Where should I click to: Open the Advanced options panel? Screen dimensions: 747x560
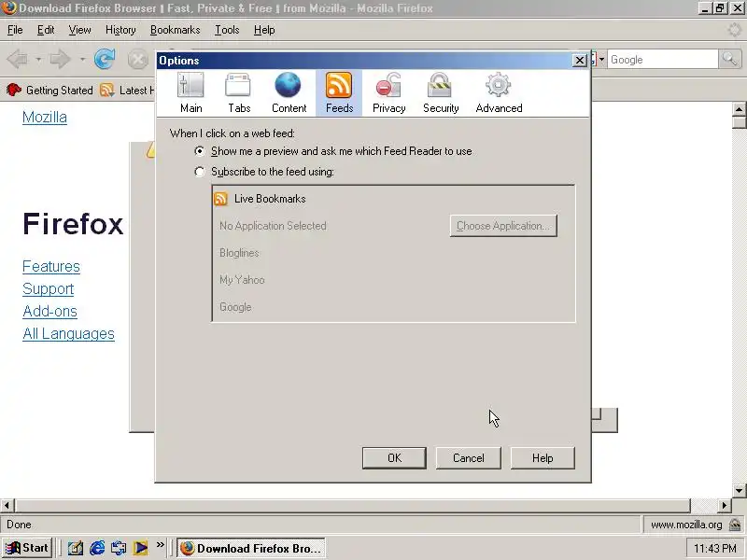coord(499,92)
